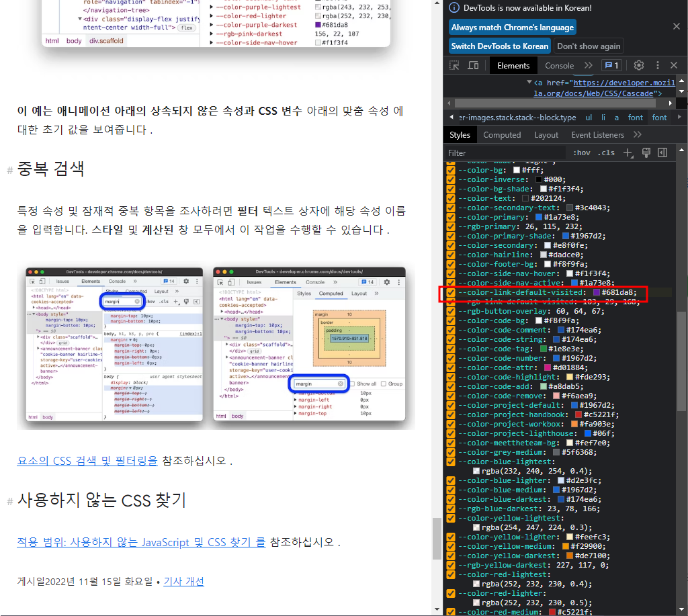Open the #1e8e3e --color-code-tag swatch

(543, 349)
